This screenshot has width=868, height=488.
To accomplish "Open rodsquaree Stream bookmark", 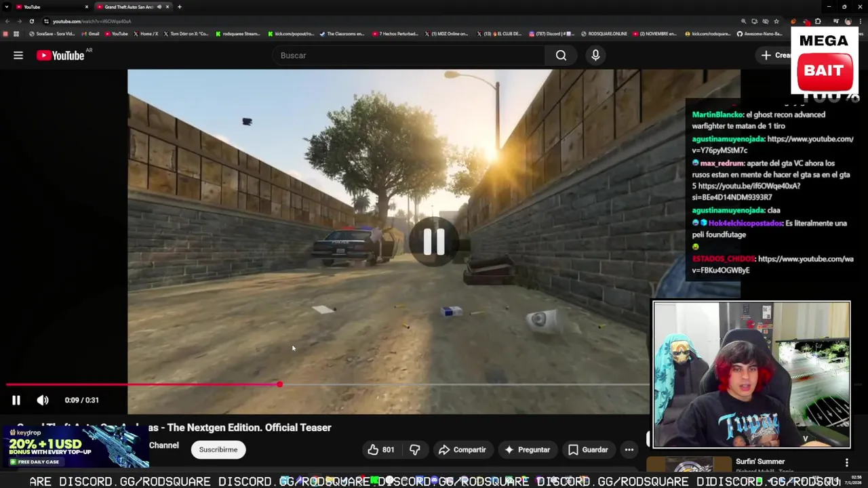I will point(237,34).
